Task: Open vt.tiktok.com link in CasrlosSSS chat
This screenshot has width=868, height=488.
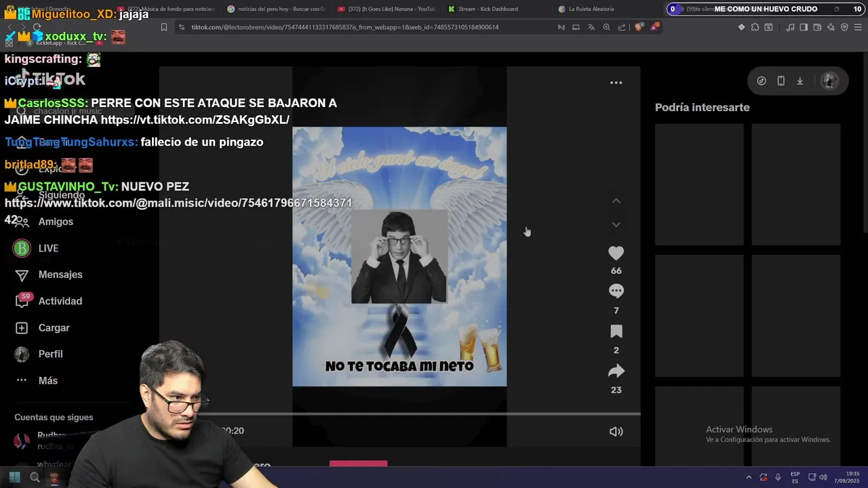Action: (195, 120)
